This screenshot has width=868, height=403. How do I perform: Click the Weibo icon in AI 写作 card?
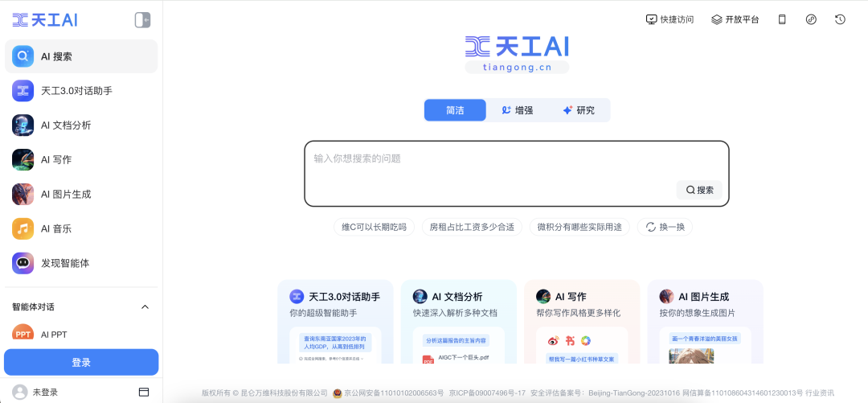[x=553, y=339]
